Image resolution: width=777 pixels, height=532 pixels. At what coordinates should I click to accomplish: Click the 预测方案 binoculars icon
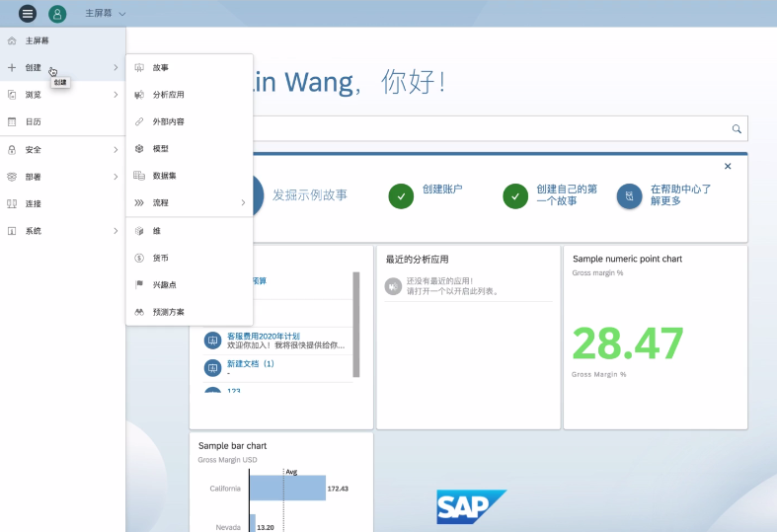pos(139,312)
